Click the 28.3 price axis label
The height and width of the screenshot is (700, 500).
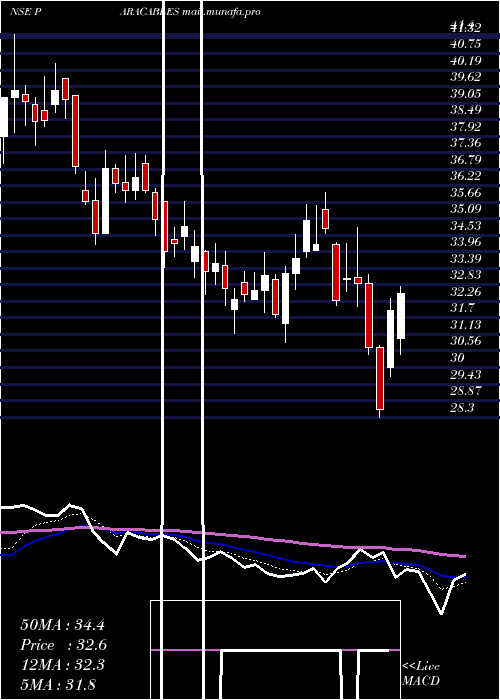[462, 407]
